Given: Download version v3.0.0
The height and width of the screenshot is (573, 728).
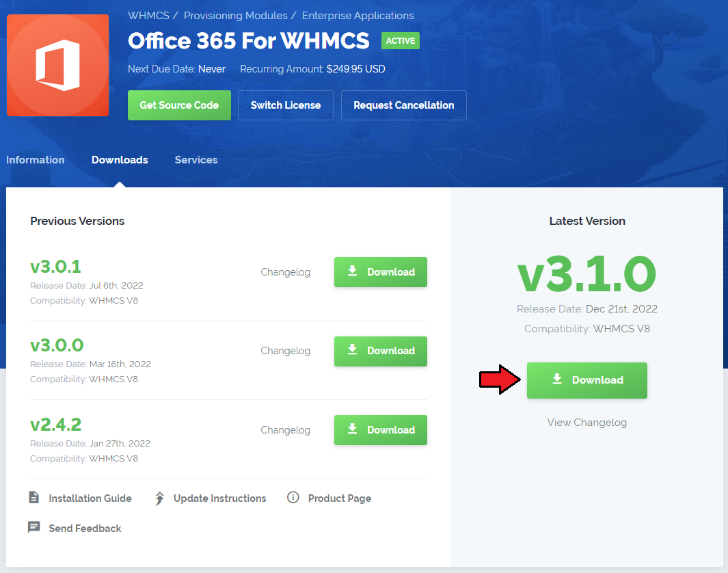Looking at the screenshot, I should [x=381, y=351].
